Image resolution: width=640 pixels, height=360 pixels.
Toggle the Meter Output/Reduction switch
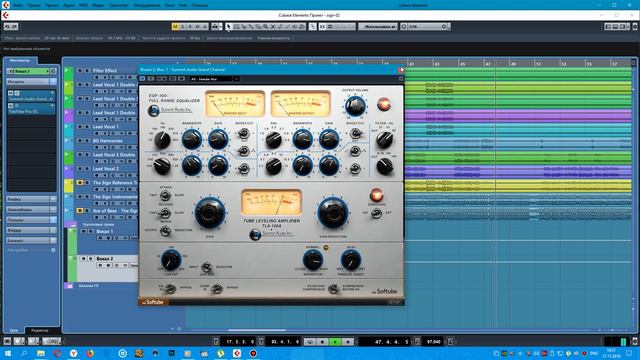click(x=165, y=231)
